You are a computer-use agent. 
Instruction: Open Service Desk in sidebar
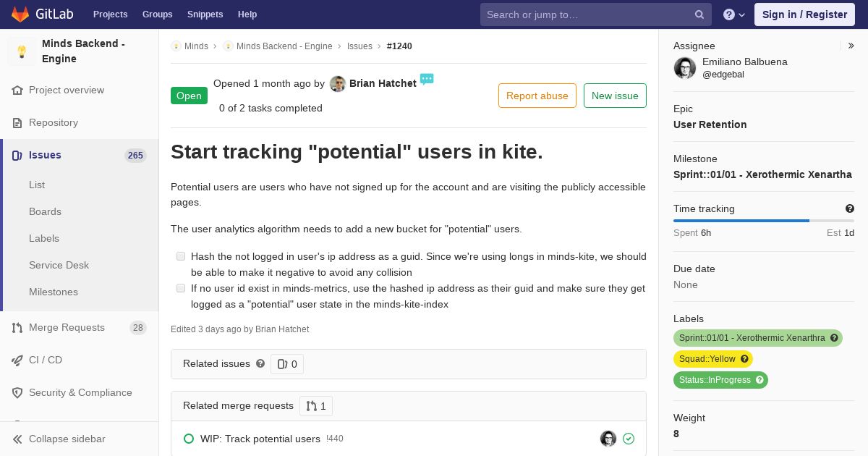click(x=59, y=266)
